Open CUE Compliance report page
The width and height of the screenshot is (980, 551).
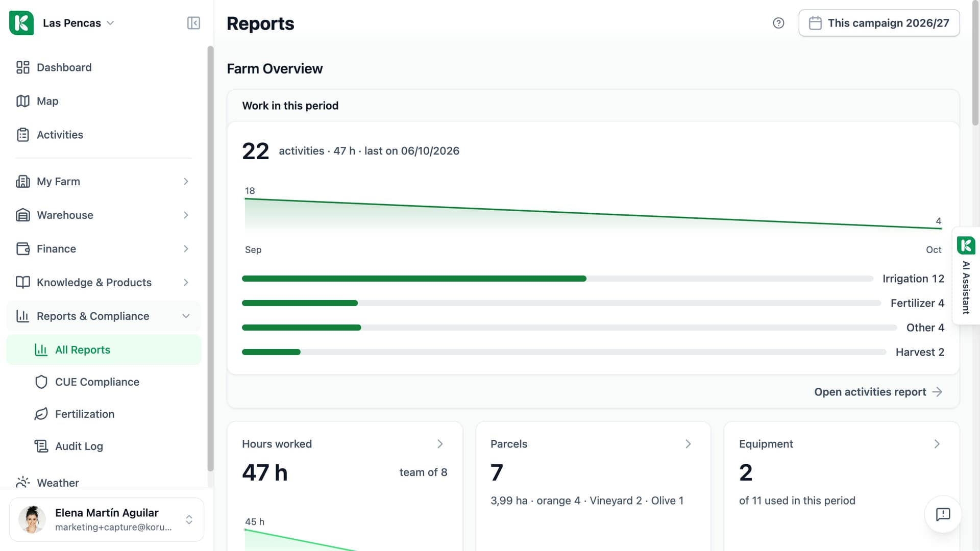[104, 382]
